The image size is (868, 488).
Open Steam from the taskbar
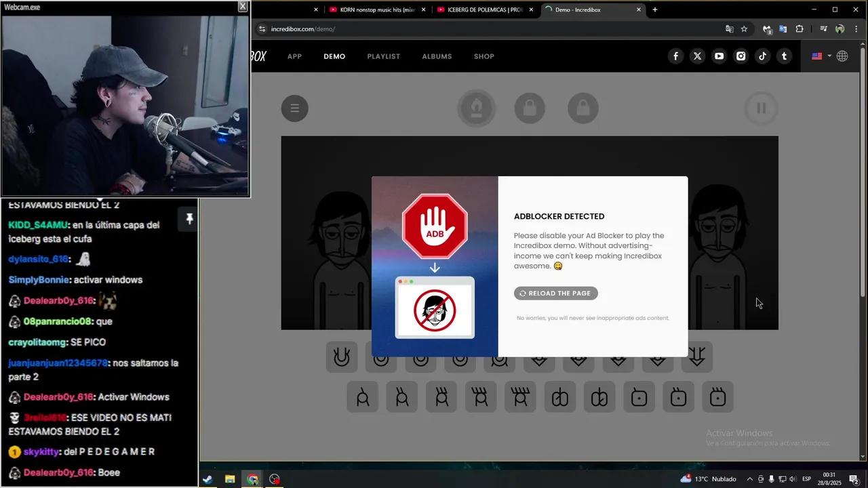207,479
